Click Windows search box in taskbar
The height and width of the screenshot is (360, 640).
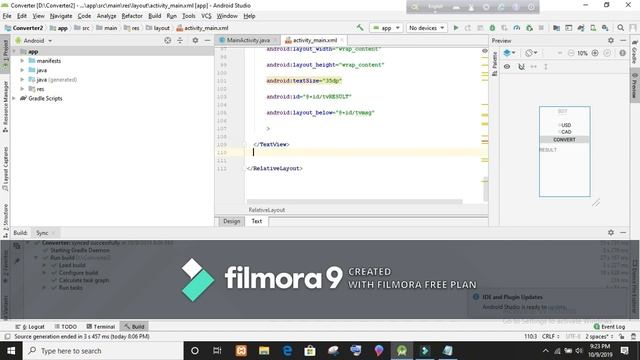[103, 351]
